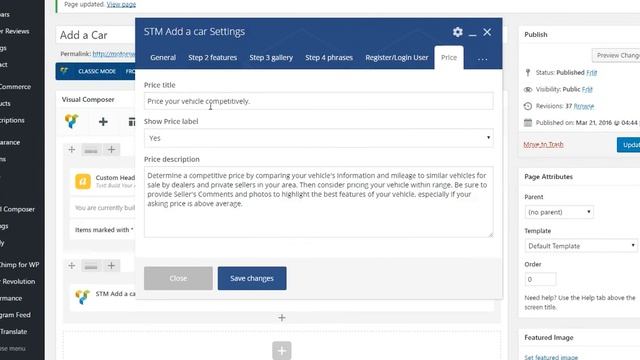Click the calendar icon beside Published on

(x=528, y=122)
